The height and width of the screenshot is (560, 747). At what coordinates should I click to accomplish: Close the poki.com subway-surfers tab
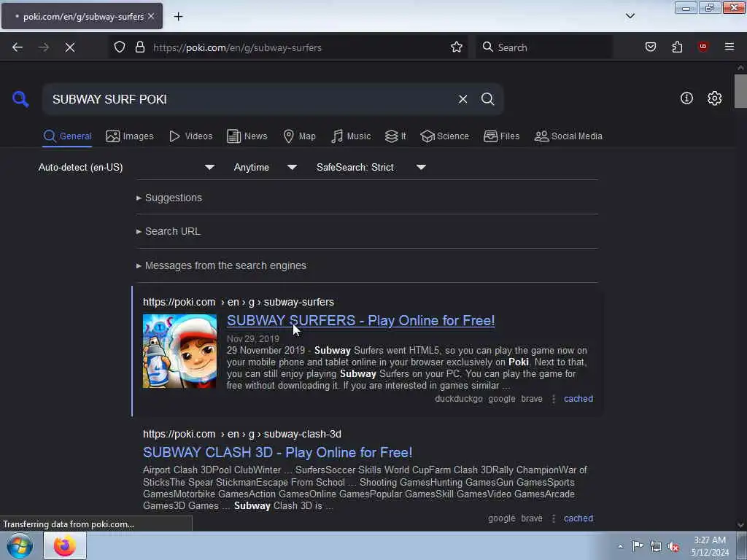coord(151,16)
